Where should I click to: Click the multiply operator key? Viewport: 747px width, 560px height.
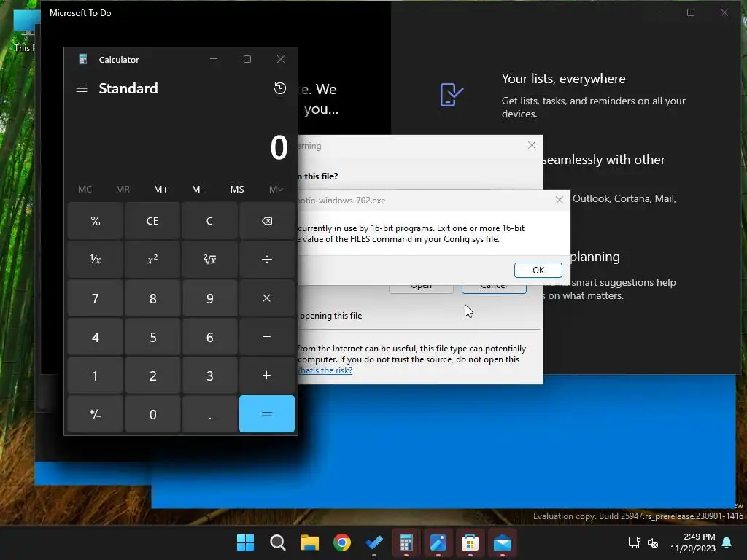267,298
